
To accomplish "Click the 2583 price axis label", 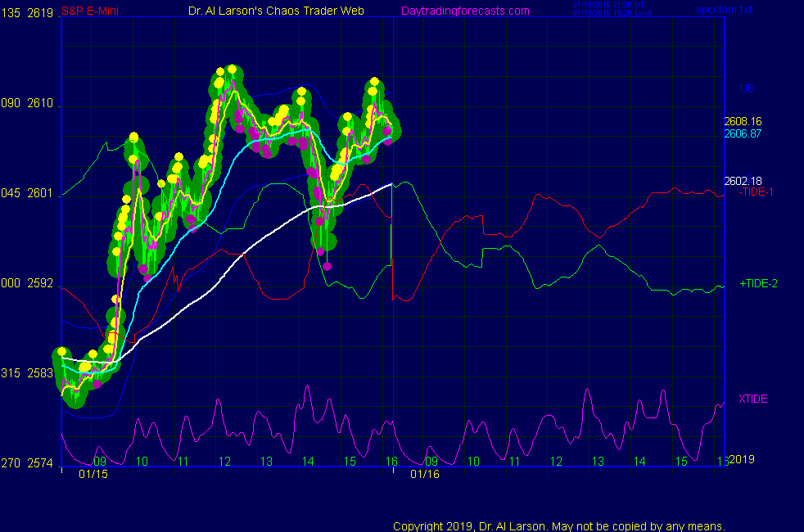I will click(40, 373).
